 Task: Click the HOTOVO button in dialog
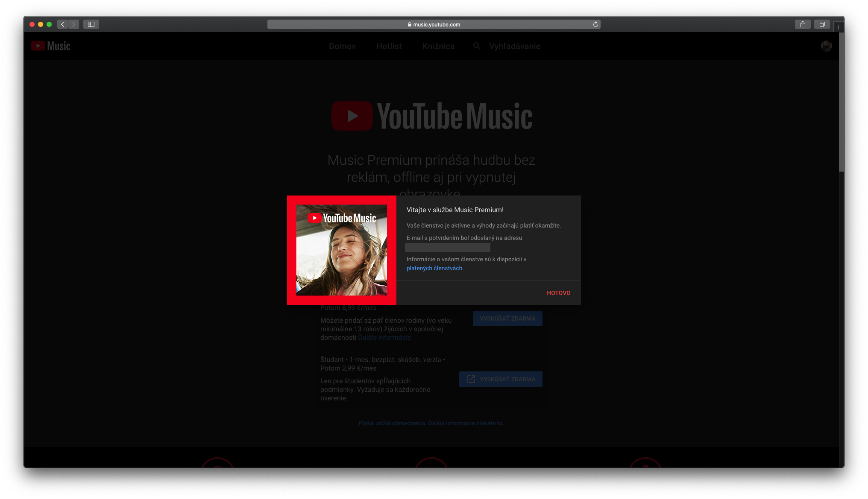point(558,293)
